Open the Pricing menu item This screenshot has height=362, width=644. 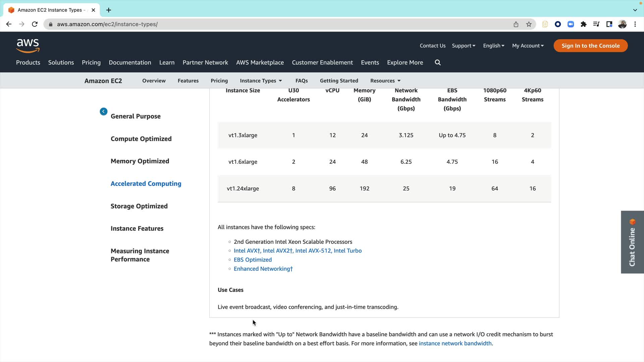point(91,63)
